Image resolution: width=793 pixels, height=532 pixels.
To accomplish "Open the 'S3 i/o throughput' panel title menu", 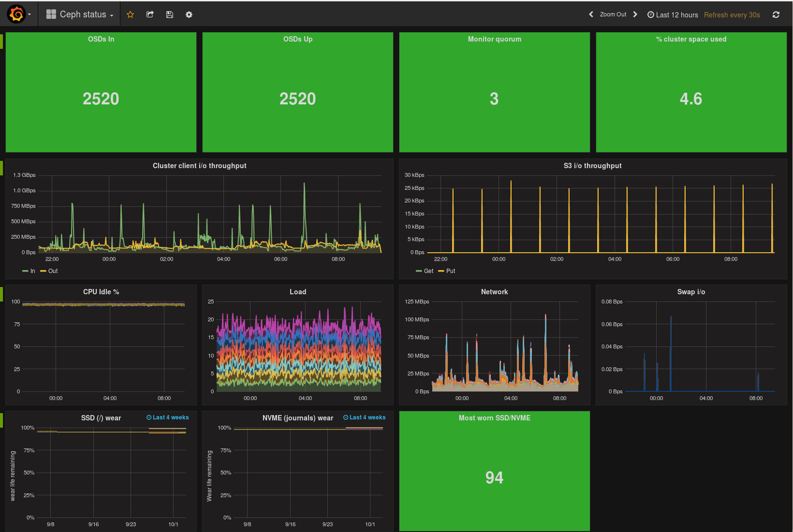I will [x=592, y=166].
